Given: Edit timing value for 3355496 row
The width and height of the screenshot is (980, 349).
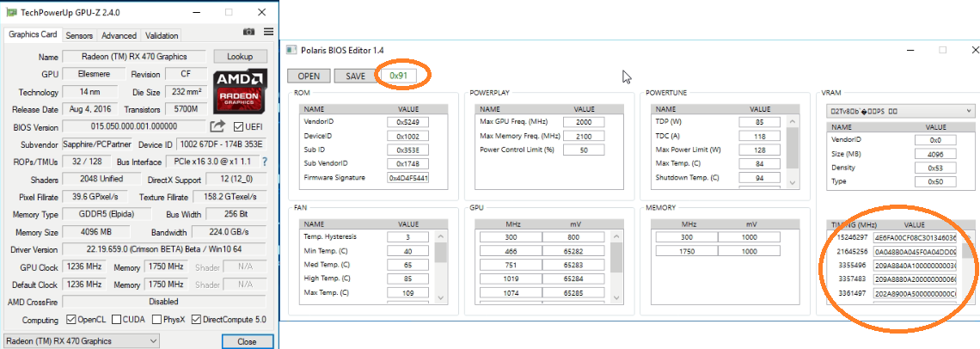Looking at the screenshot, I should coord(915,266).
